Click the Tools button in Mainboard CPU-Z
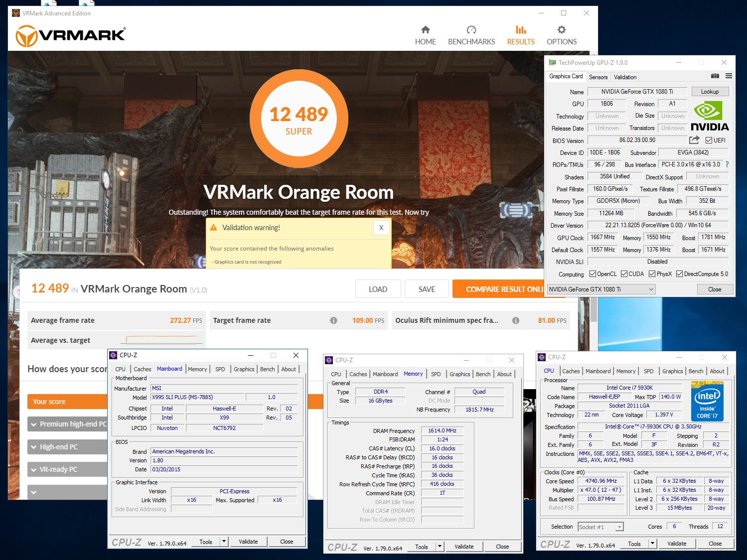The image size is (747, 560). pyautogui.click(x=206, y=542)
